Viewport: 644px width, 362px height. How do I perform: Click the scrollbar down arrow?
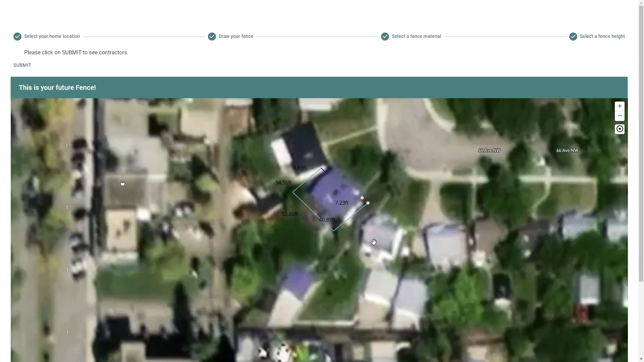tap(641, 359)
